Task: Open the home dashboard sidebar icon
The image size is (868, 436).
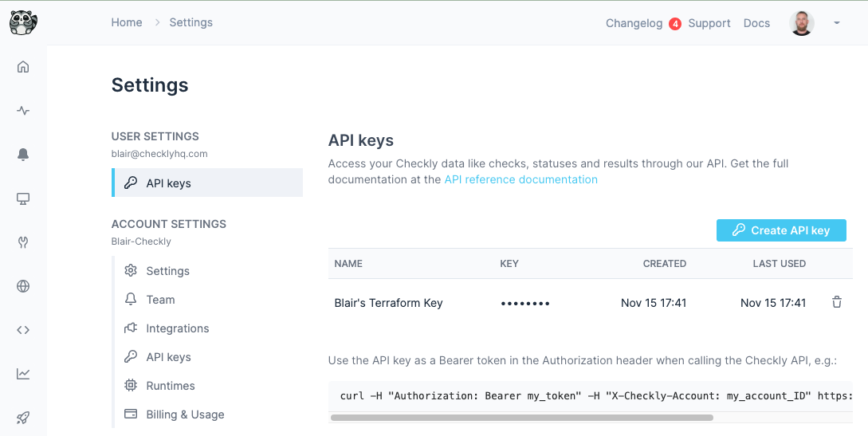Action: [23, 67]
